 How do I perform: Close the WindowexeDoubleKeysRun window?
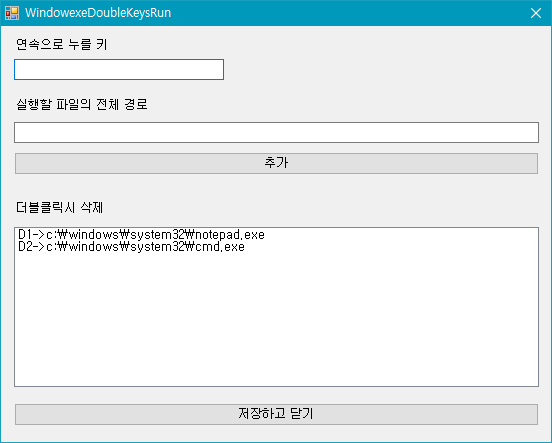point(536,13)
